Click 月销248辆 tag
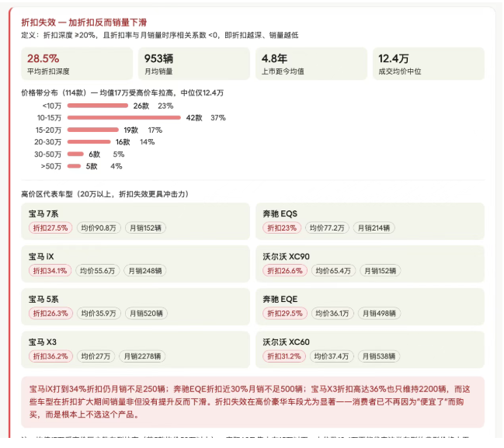This screenshot has height=448, width=504. (145, 271)
